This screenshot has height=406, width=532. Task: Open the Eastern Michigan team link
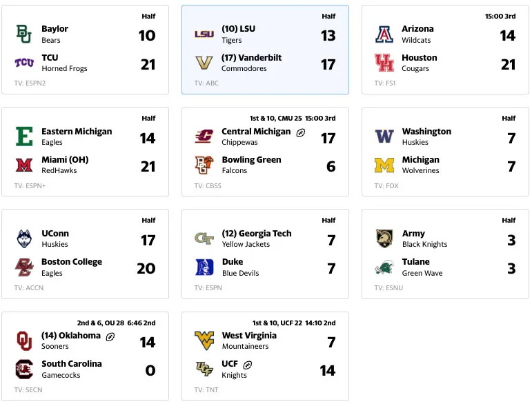77,132
